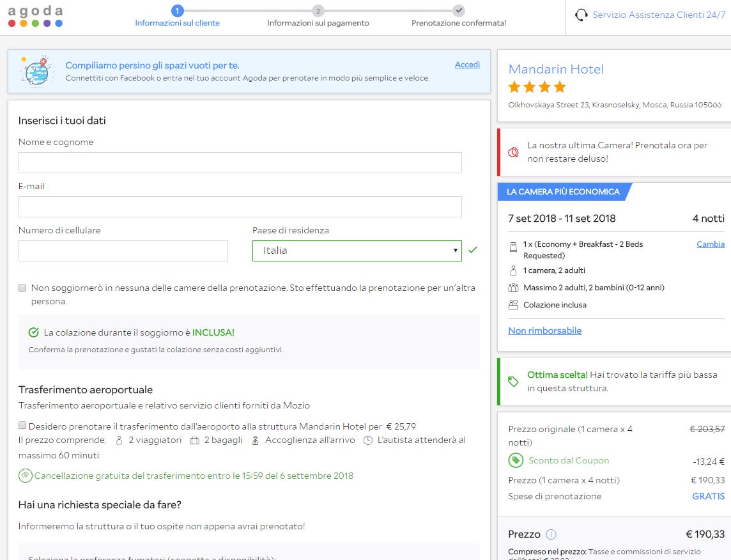
Task: Click the Sconto dal Coupon label
Action: [x=568, y=460]
